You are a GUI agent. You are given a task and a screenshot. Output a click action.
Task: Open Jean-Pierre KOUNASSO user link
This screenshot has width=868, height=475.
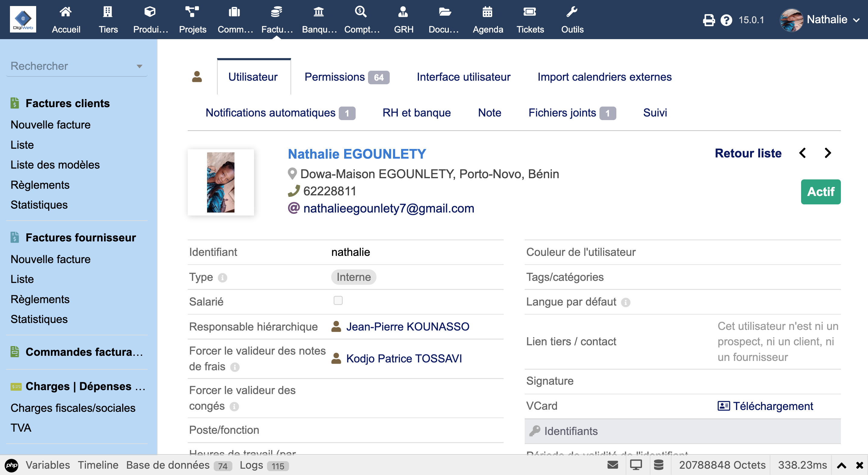[x=407, y=327]
